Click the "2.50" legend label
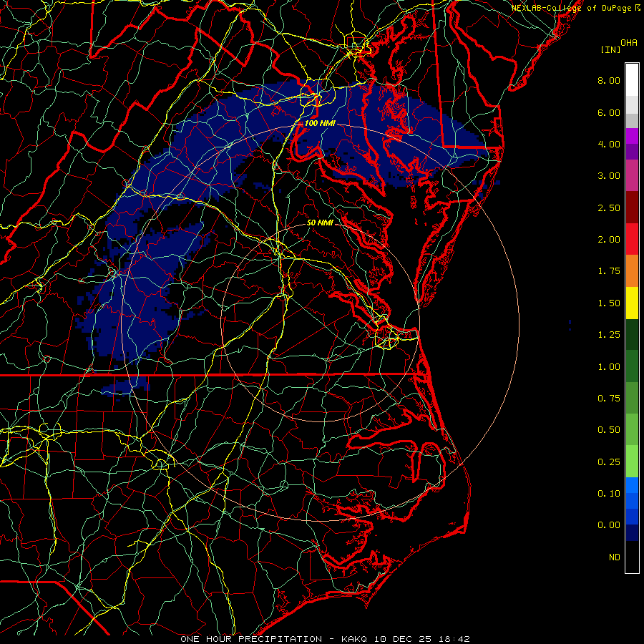 609,208
